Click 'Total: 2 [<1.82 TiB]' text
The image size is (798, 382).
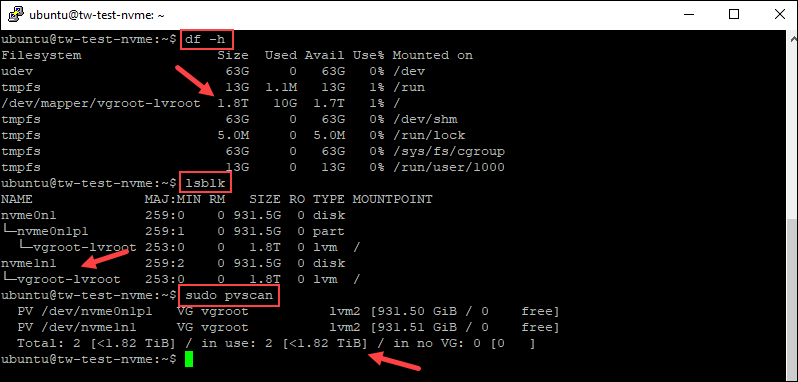click(x=97, y=343)
